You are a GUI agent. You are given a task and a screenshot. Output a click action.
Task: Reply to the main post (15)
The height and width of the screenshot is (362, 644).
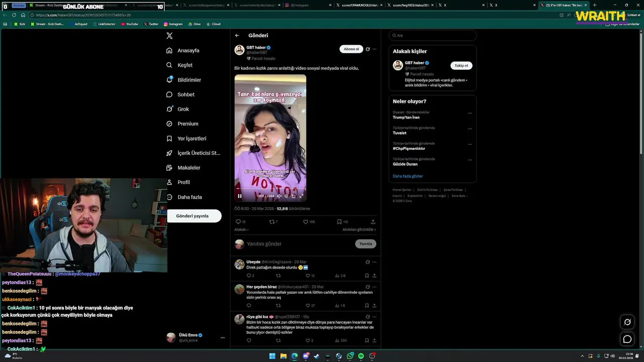coord(240,222)
